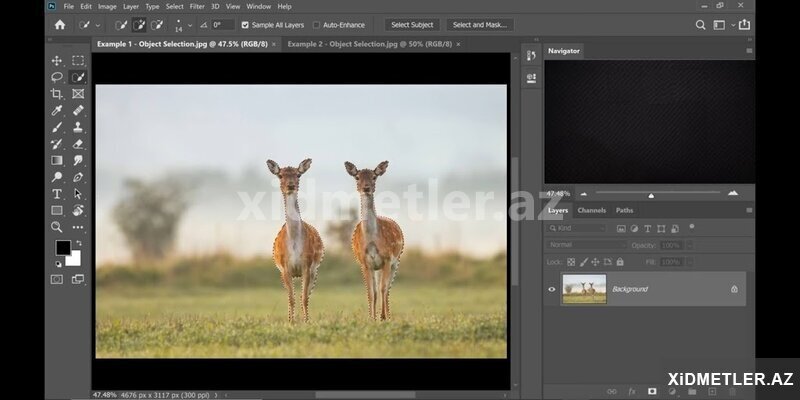Hide the Background layer with eye icon

pos(552,289)
